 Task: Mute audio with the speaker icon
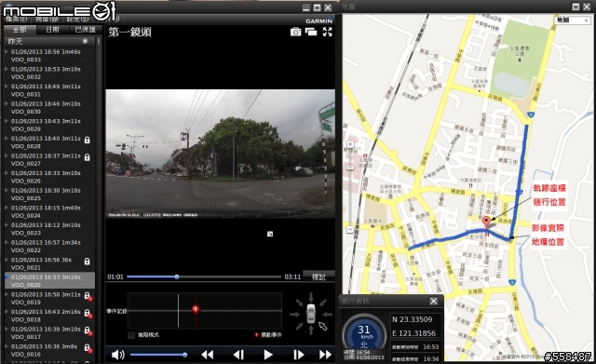[x=118, y=355]
